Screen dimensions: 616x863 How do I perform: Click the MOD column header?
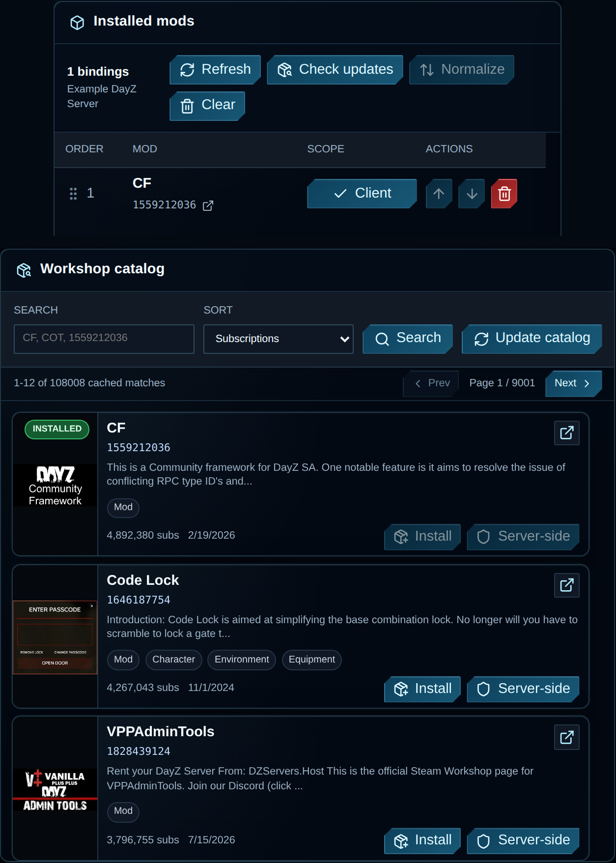pos(145,149)
